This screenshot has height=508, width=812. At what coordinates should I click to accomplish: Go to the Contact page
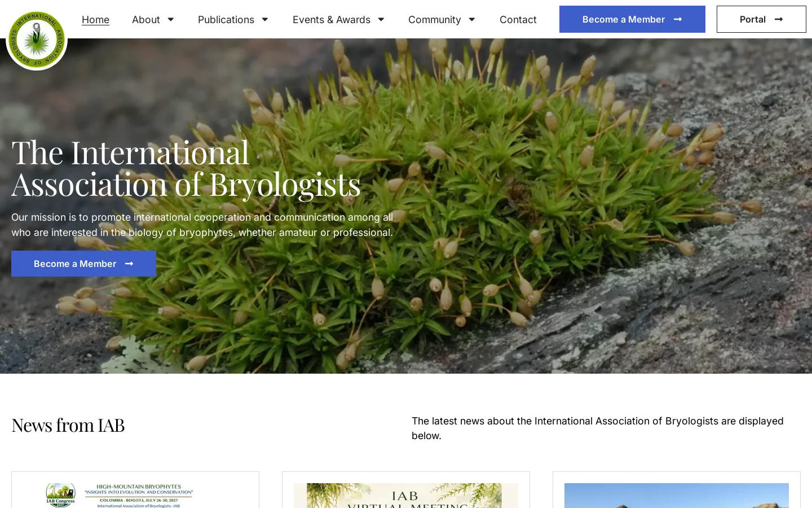click(x=518, y=19)
